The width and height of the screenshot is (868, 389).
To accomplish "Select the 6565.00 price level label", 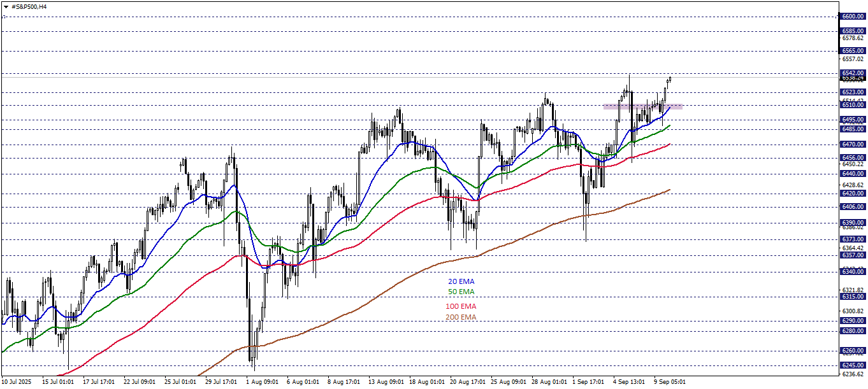I will (x=853, y=50).
